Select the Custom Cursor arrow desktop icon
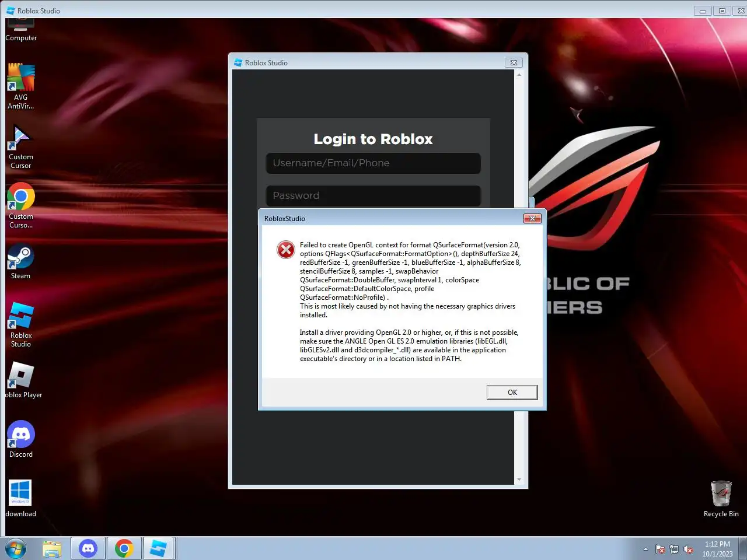 pyautogui.click(x=21, y=146)
